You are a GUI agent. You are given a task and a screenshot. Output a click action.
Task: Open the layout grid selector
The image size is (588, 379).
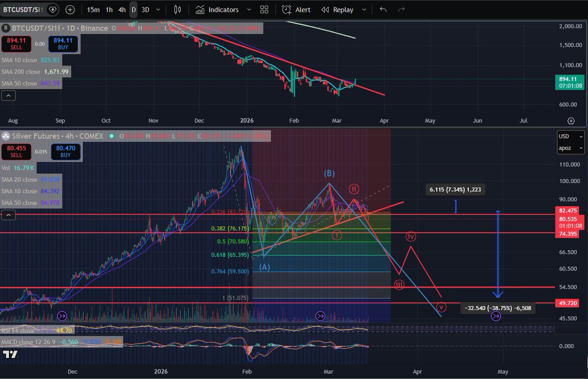point(264,9)
